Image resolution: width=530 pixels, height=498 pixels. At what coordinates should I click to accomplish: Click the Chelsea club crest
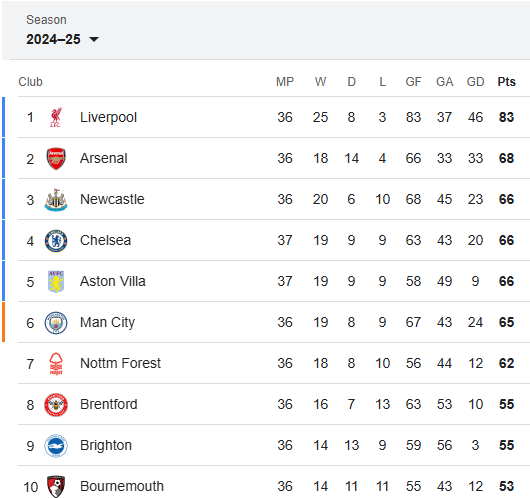(x=56, y=241)
